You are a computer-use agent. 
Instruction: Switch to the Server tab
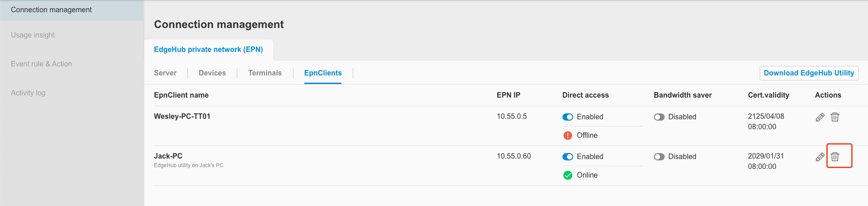165,73
